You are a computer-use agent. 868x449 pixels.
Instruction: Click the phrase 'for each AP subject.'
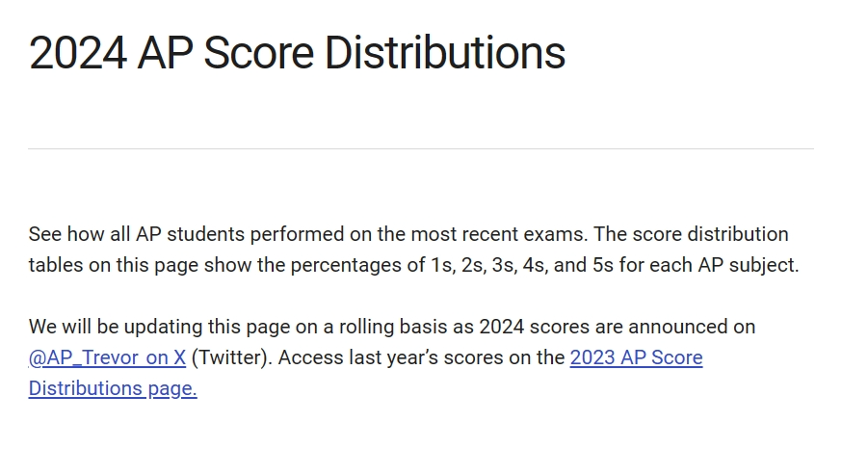tap(709, 265)
